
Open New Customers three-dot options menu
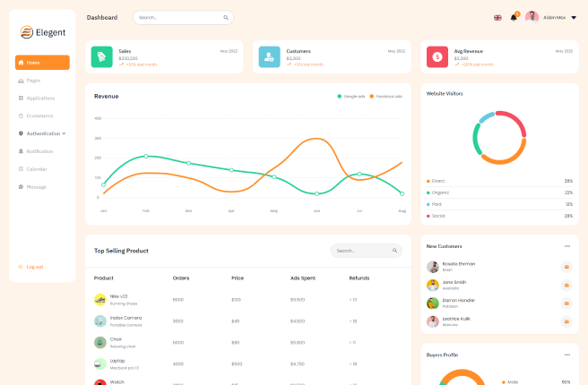coord(566,245)
